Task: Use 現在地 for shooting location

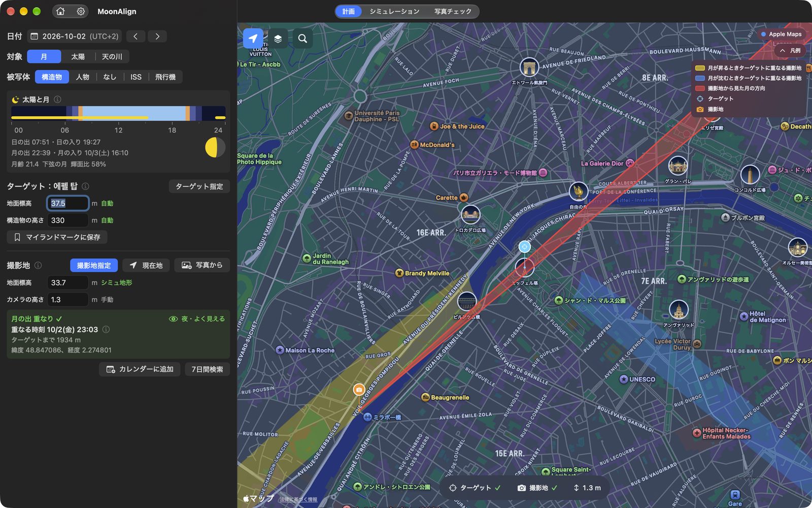Action: click(146, 265)
